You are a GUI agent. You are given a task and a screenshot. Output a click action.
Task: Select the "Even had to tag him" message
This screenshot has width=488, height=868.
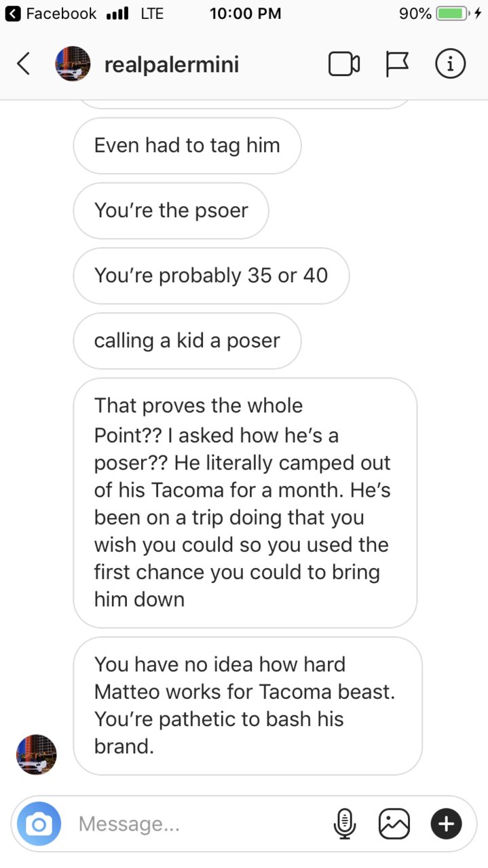point(187,145)
